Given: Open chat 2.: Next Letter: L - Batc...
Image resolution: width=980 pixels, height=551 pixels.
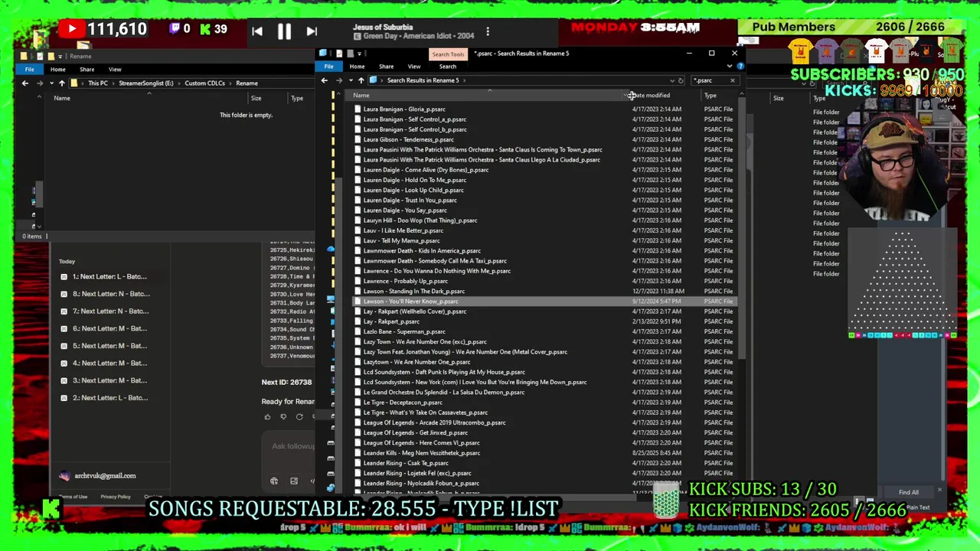Looking at the screenshot, I should [109, 398].
